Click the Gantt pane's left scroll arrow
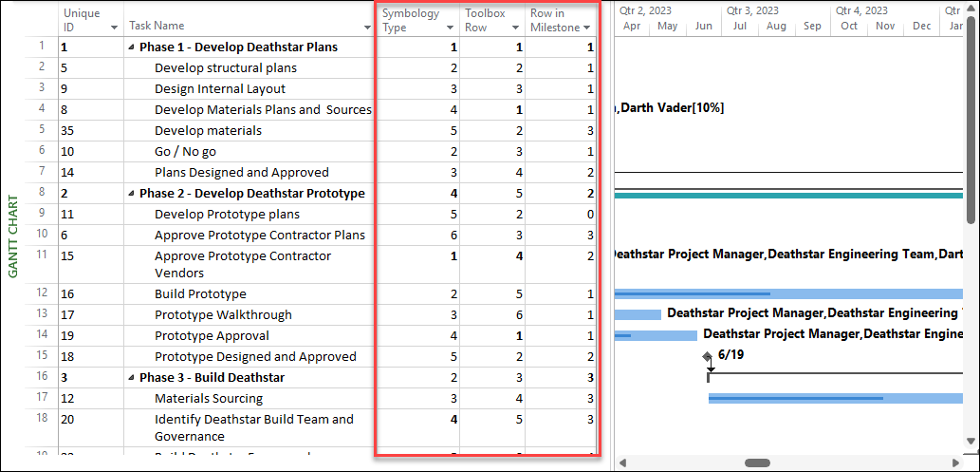 622,463
